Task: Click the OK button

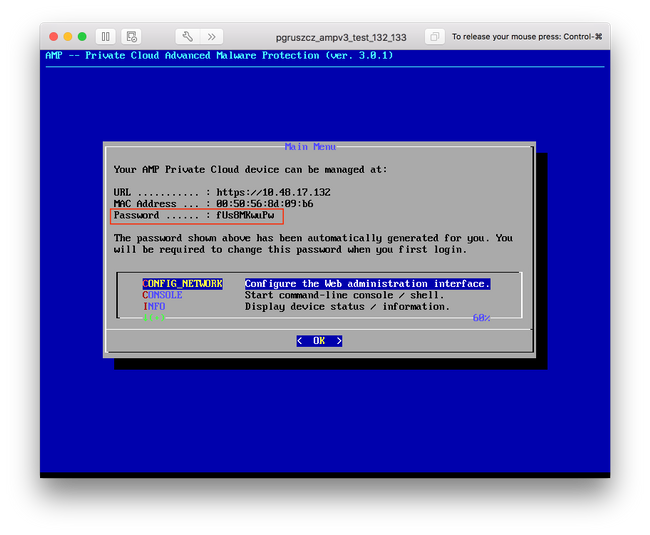Action: point(319,341)
